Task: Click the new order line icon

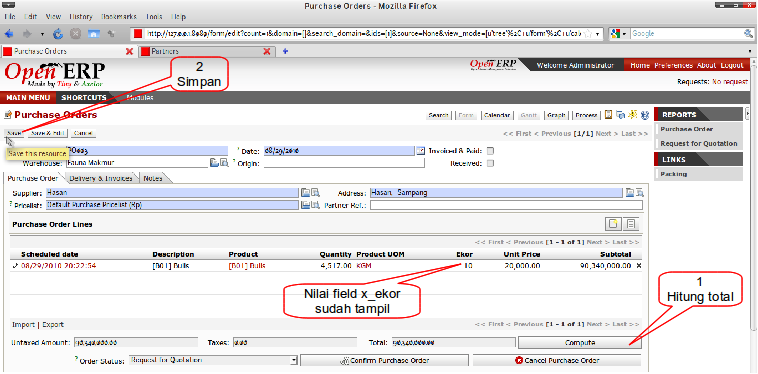Action: 613,224
